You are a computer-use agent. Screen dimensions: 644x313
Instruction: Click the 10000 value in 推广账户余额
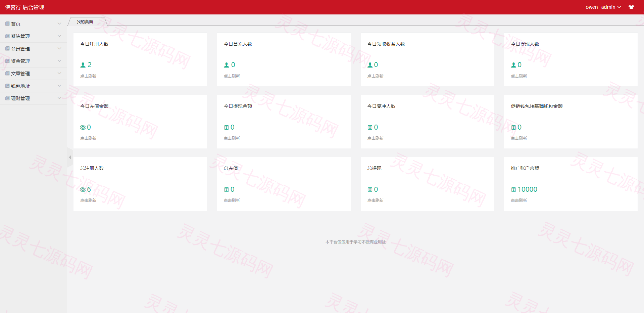528,189
